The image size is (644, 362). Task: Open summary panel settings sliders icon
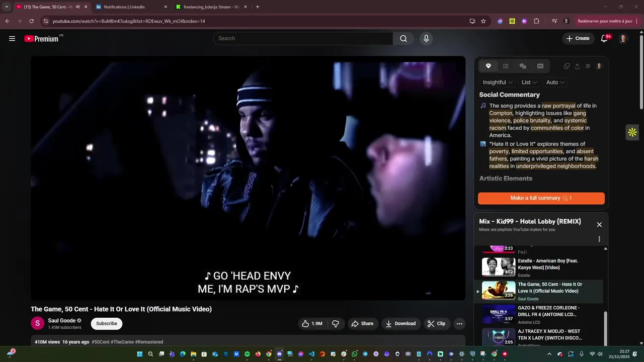coord(588,66)
